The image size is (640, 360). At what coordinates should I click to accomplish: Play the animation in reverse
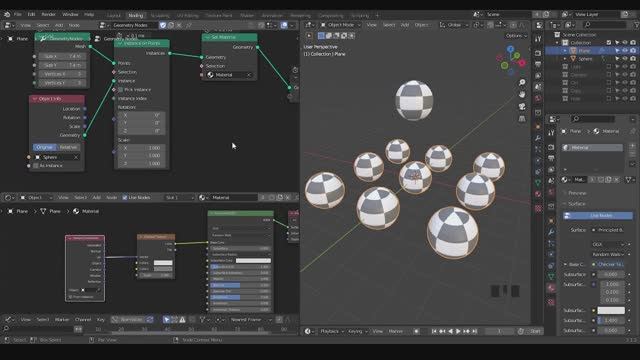450,331
